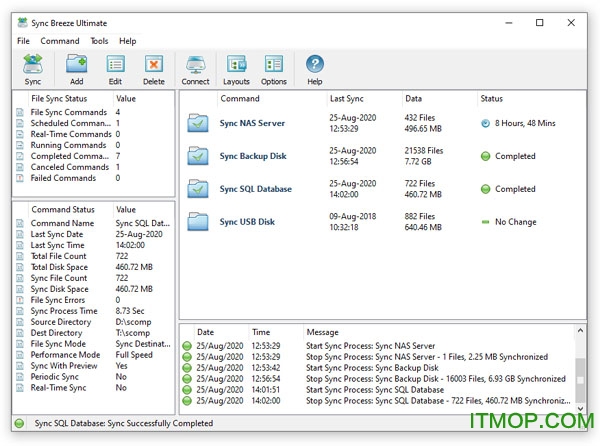The height and width of the screenshot is (446, 600).
Task: Click the Total File Count row
Action: click(x=94, y=256)
